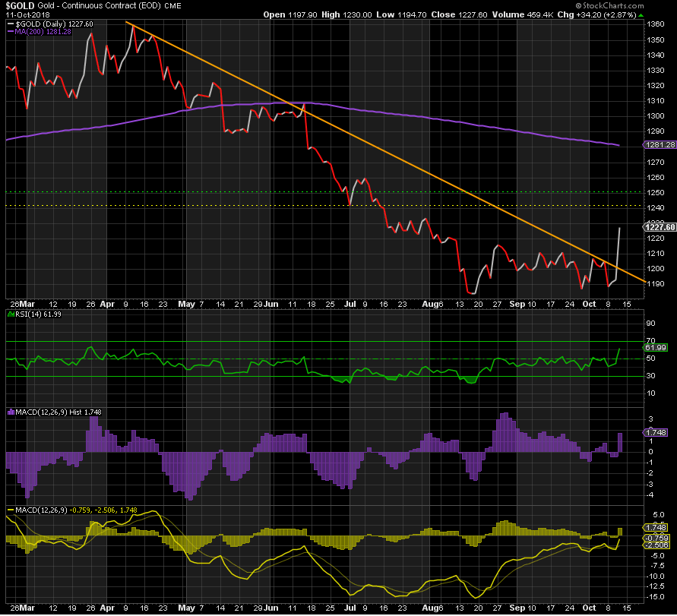The image size is (677, 616).
Task: Click the $GOLD (Daily) legend line marker
Action: pyautogui.click(x=8, y=24)
